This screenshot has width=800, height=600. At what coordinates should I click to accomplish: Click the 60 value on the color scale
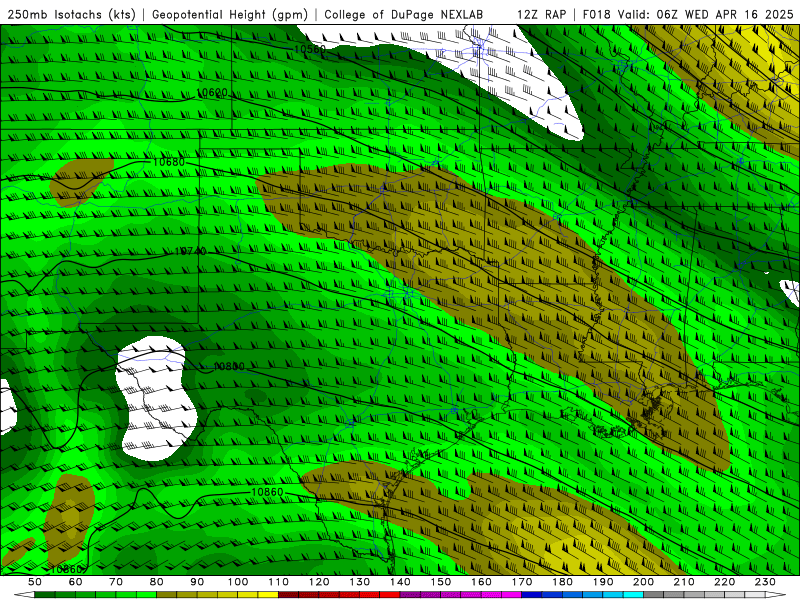click(75, 582)
